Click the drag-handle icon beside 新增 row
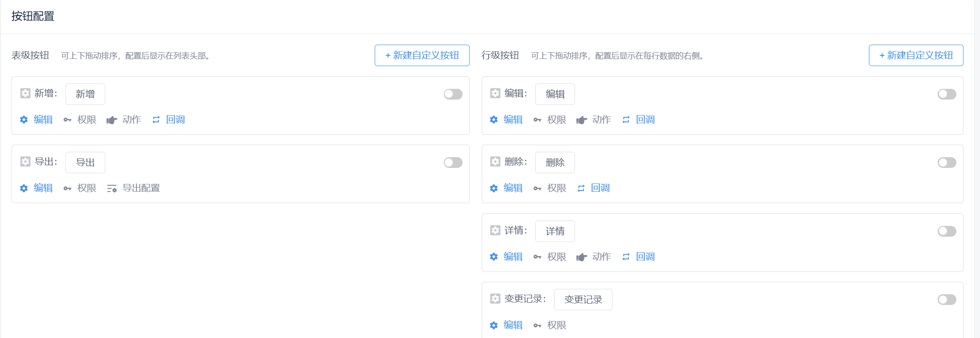The image size is (980, 338). (25, 93)
